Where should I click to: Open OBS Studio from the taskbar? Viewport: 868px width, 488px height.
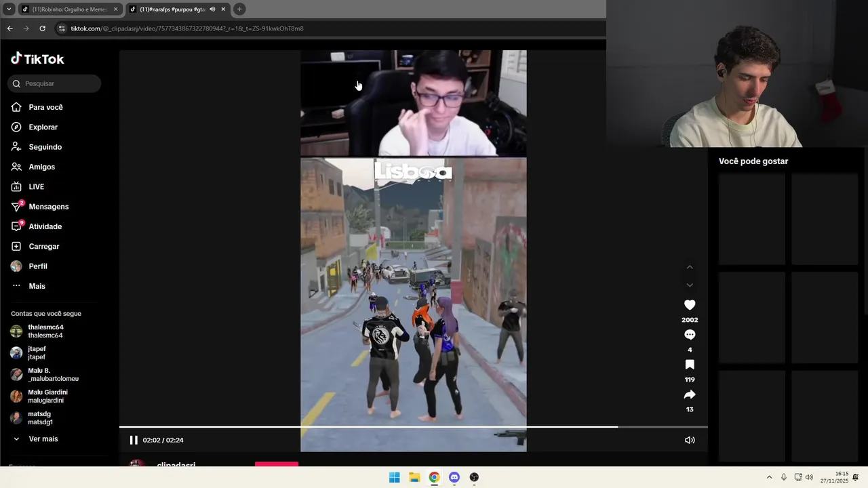474,477
